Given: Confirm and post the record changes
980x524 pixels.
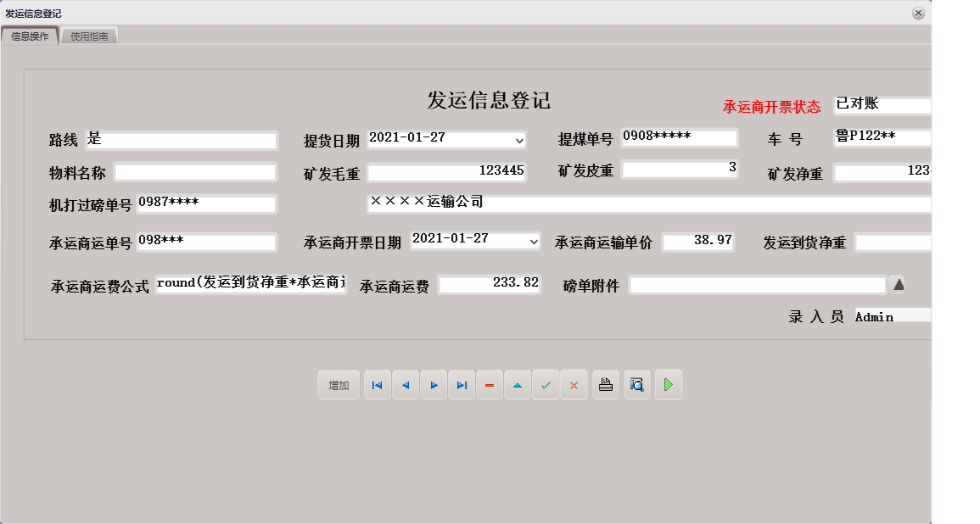Looking at the screenshot, I should [546, 384].
